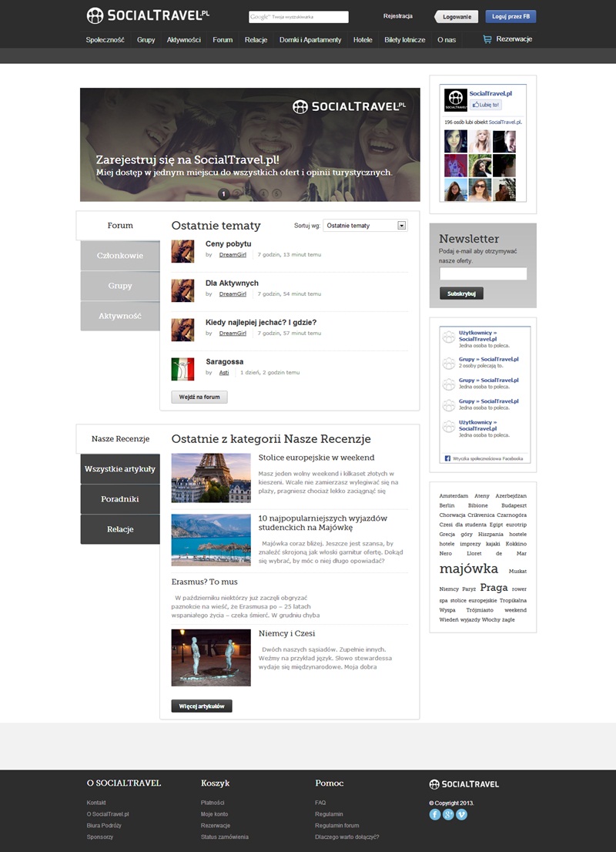
Task: Select the Członkowie side tab
Action: pyautogui.click(x=120, y=256)
